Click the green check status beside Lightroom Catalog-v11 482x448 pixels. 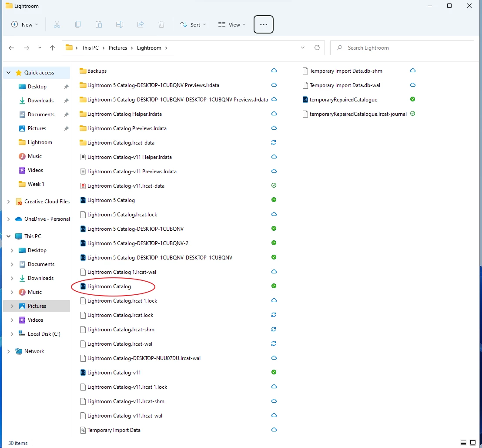tap(274, 372)
